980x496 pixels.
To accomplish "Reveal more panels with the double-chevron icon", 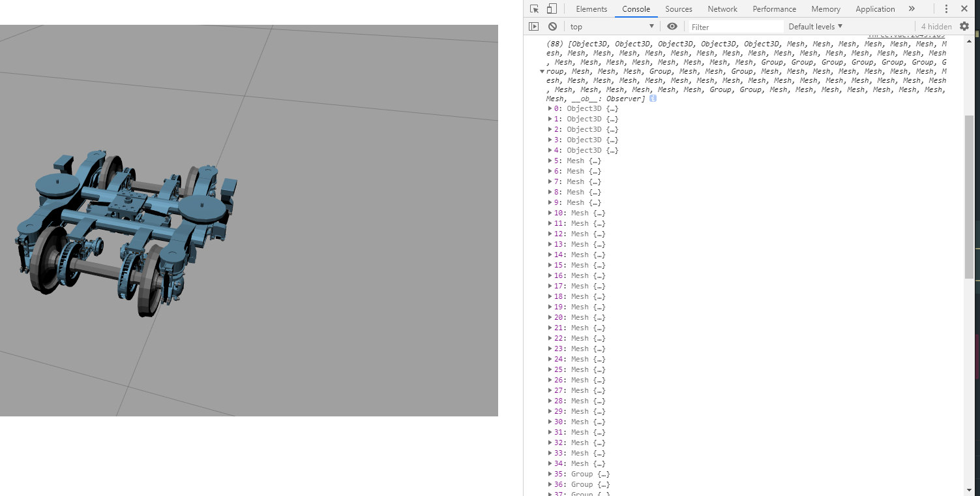I will pos(912,8).
